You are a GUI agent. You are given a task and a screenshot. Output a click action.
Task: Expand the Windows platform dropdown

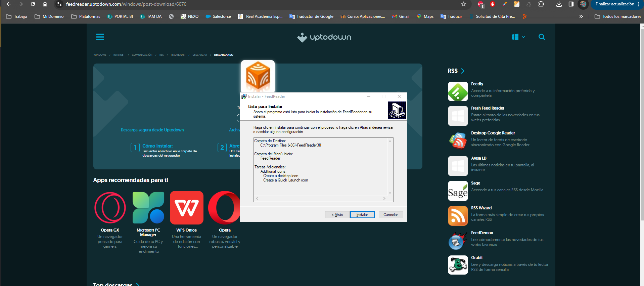(518, 37)
